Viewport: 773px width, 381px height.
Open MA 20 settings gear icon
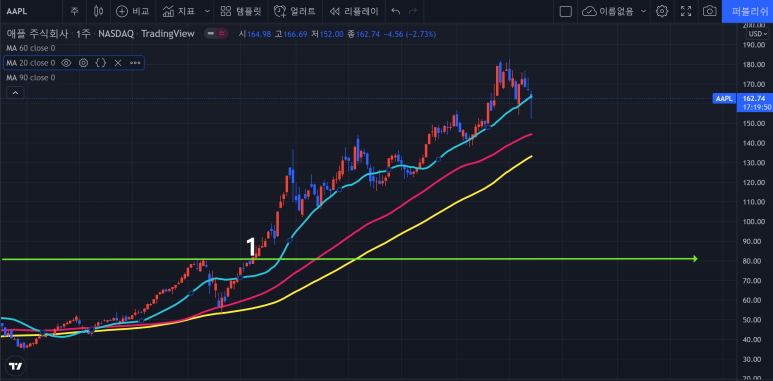[83, 63]
